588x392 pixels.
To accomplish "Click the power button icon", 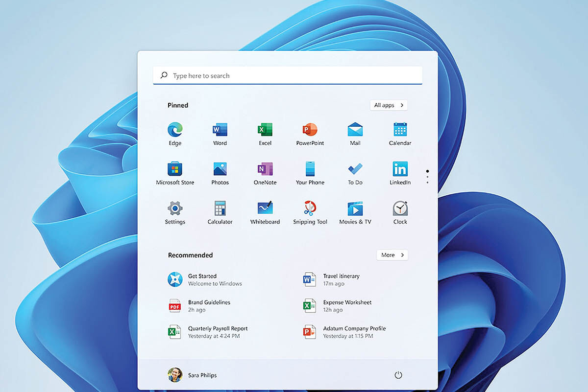I will (398, 375).
